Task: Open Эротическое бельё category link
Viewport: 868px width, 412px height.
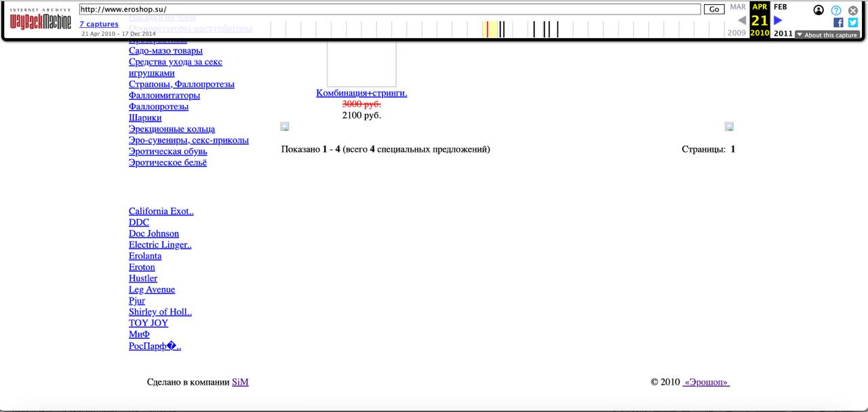Action: [167, 163]
